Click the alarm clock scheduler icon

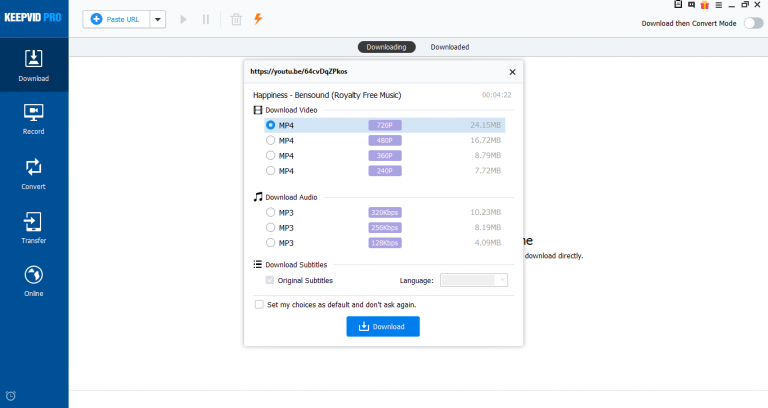11,396
